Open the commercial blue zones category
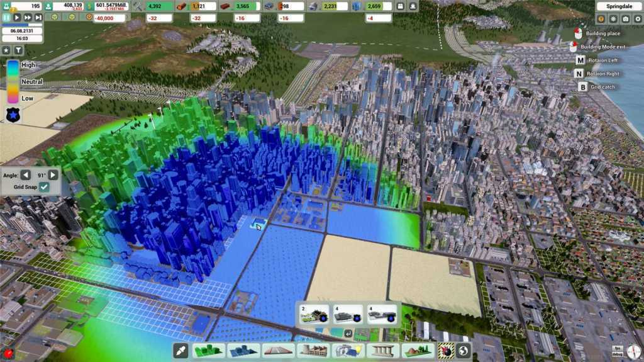 tap(243, 351)
